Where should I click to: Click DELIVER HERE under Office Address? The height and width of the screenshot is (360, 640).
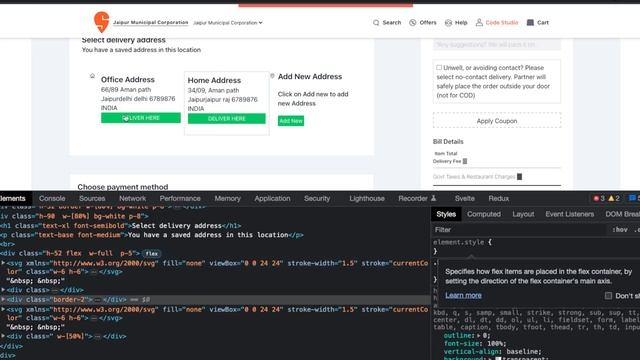(141, 118)
